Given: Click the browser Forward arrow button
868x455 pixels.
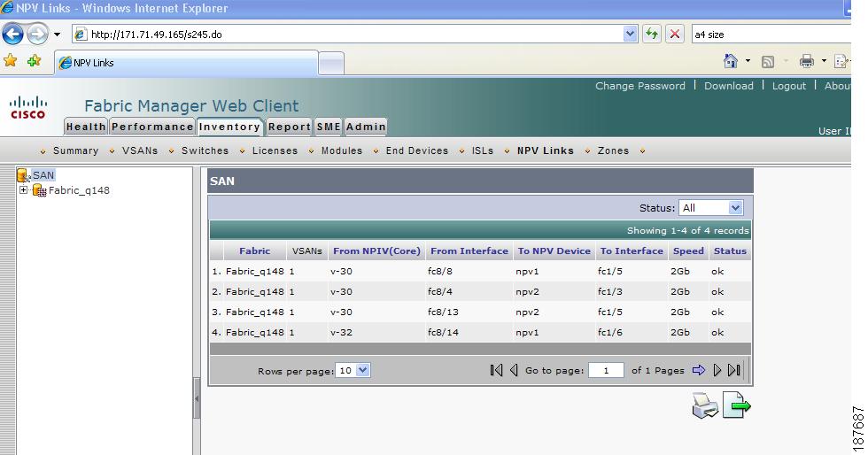Looking at the screenshot, I should [x=37, y=35].
